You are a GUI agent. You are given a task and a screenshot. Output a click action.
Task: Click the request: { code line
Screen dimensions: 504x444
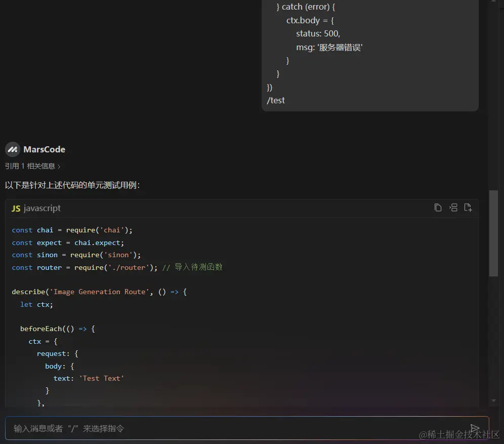pos(58,354)
